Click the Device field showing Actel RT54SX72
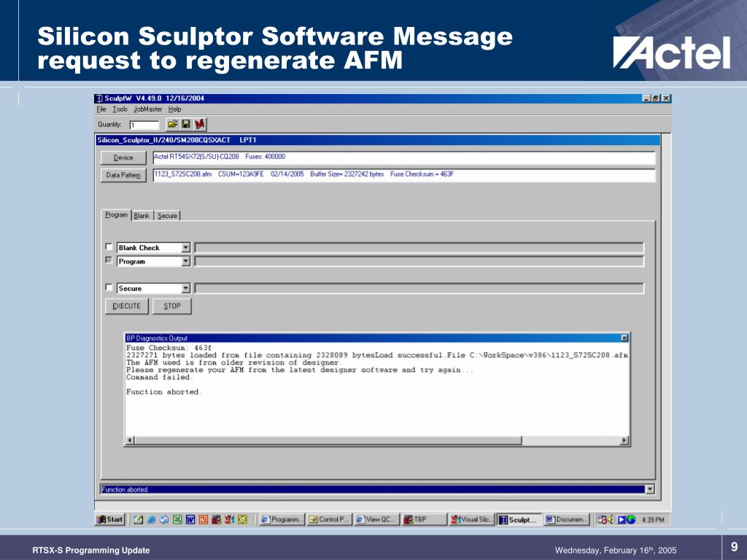The height and width of the screenshot is (560, 747). (x=404, y=157)
